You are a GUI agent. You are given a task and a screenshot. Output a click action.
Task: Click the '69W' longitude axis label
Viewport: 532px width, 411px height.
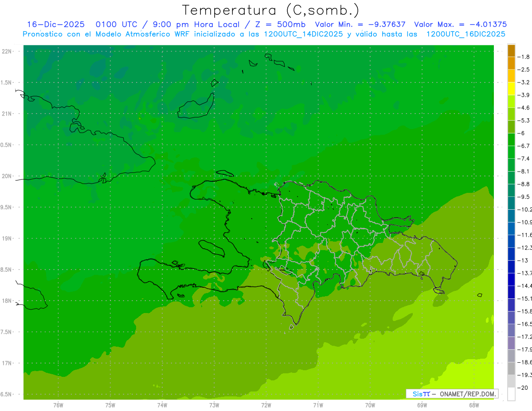click(422, 405)
